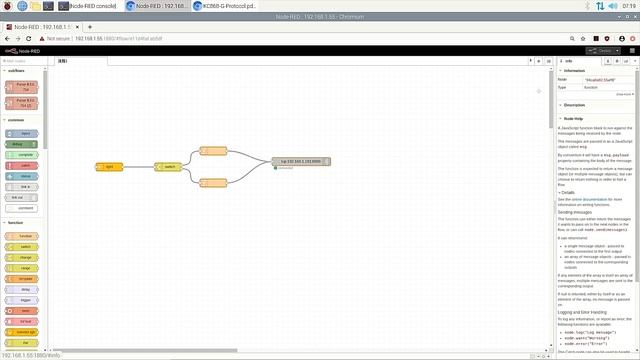Select the yellow mqtt input node on canvas
640x360 pixels.
tap(109, 167)
